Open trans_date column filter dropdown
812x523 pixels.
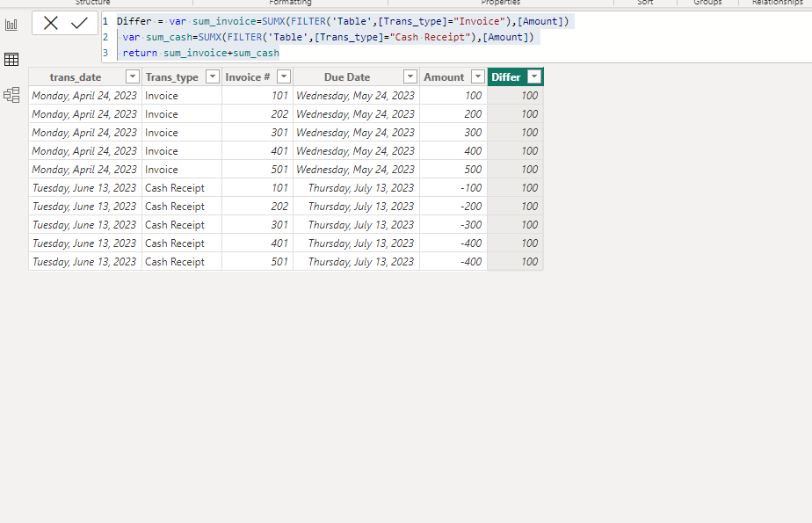[x=133, y=76]
